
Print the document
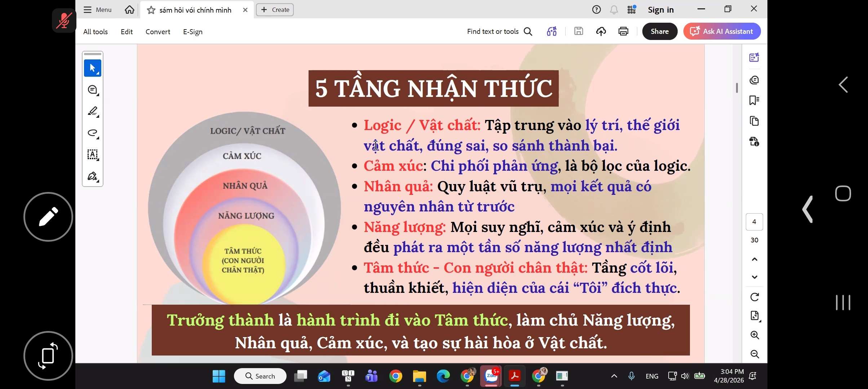[x=623, y=31]
